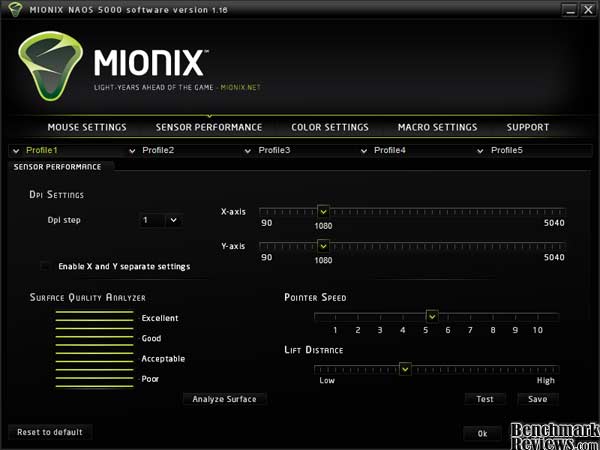Confirm with the Ok button

(x=482, y=434)
